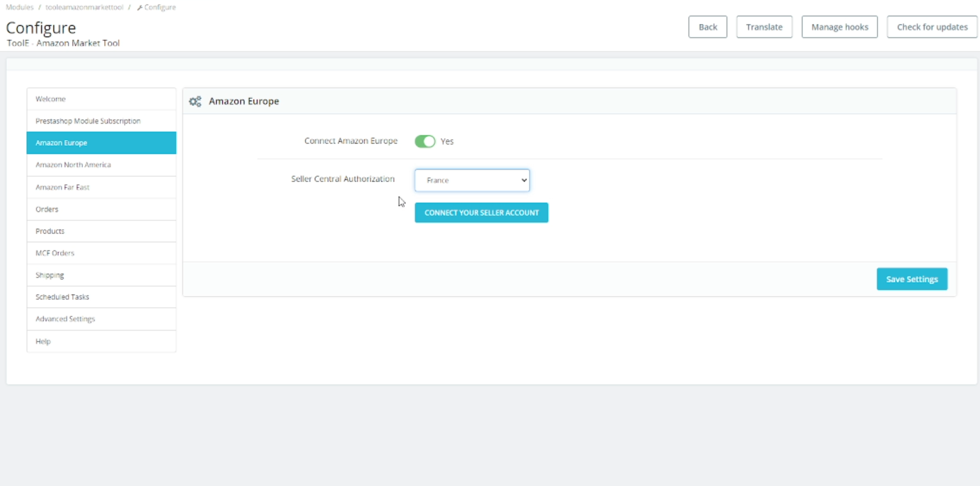Open the Seller Central Authorization country dropdown

point(472,180)
